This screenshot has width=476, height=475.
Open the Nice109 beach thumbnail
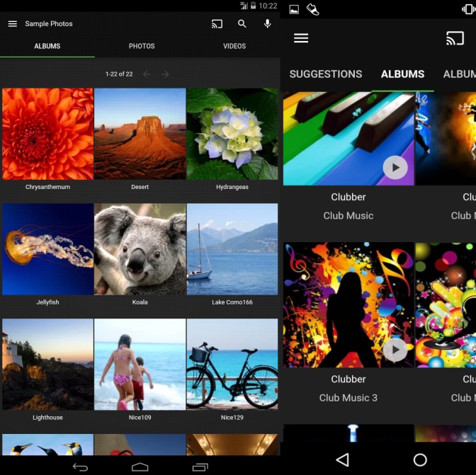pos(140,365)
